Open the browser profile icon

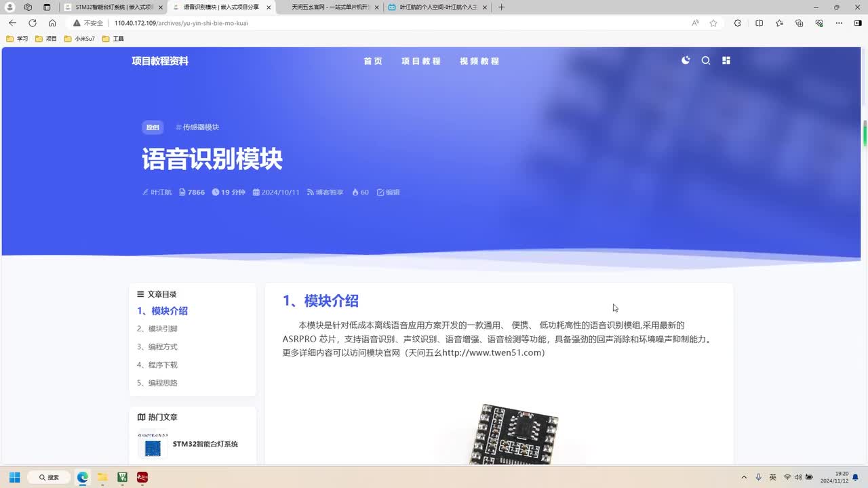(x=10, y=7)
